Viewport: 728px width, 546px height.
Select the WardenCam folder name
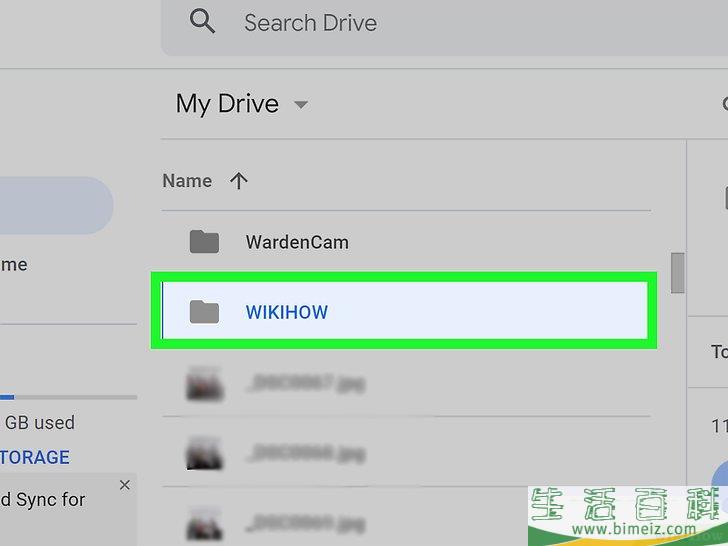[x=297, y=242]
